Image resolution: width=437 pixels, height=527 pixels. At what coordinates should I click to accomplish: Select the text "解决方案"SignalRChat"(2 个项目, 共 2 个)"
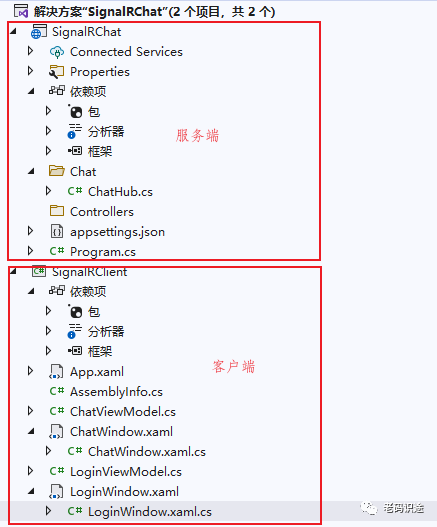155,12
